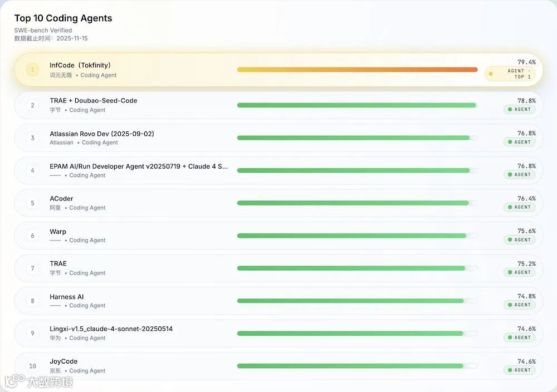Viewport: 557px width, 392px height.
Task: Click the 75.2% score value
Action: coord(526,264)
